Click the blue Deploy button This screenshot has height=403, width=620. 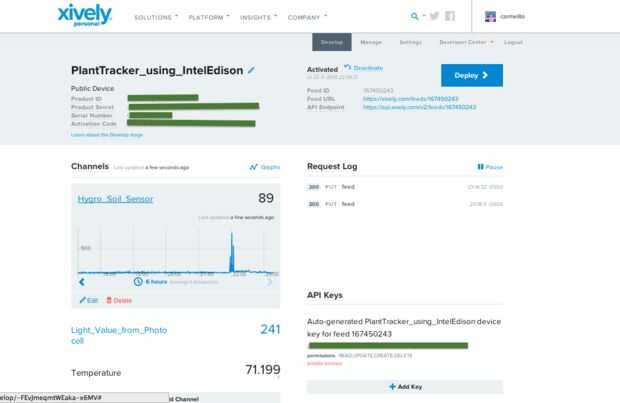coord(472,75)
